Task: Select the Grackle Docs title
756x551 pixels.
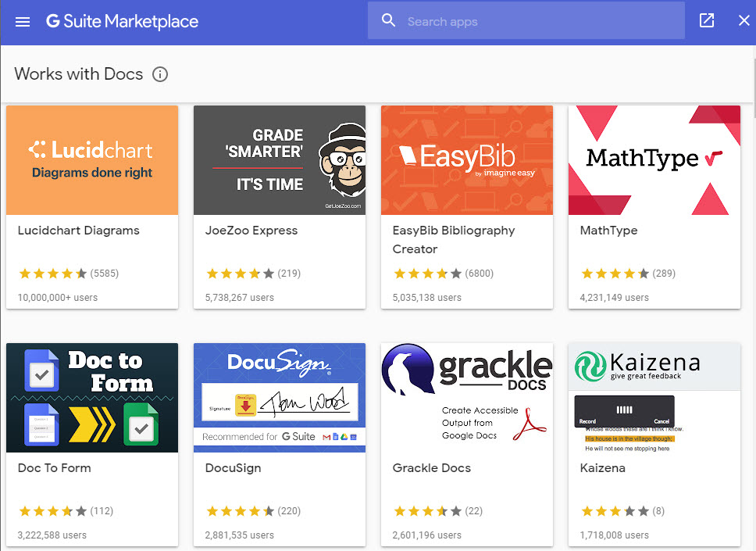Action: (432, 468)
